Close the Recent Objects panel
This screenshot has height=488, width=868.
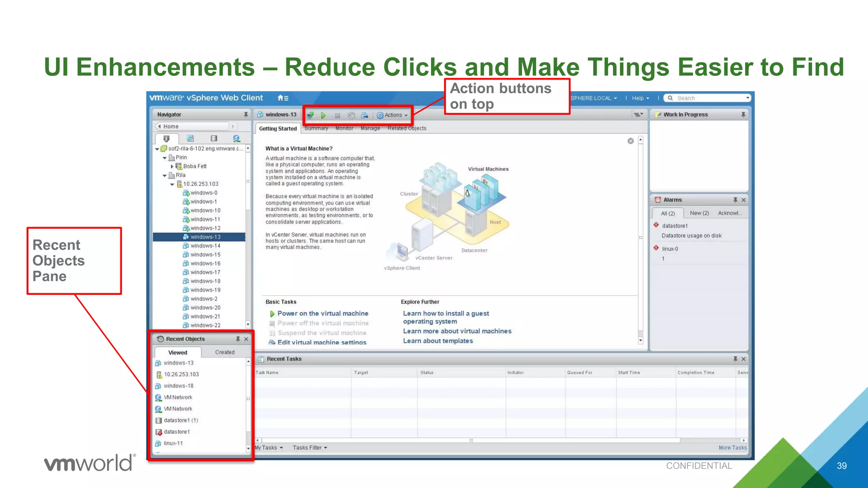246,339
